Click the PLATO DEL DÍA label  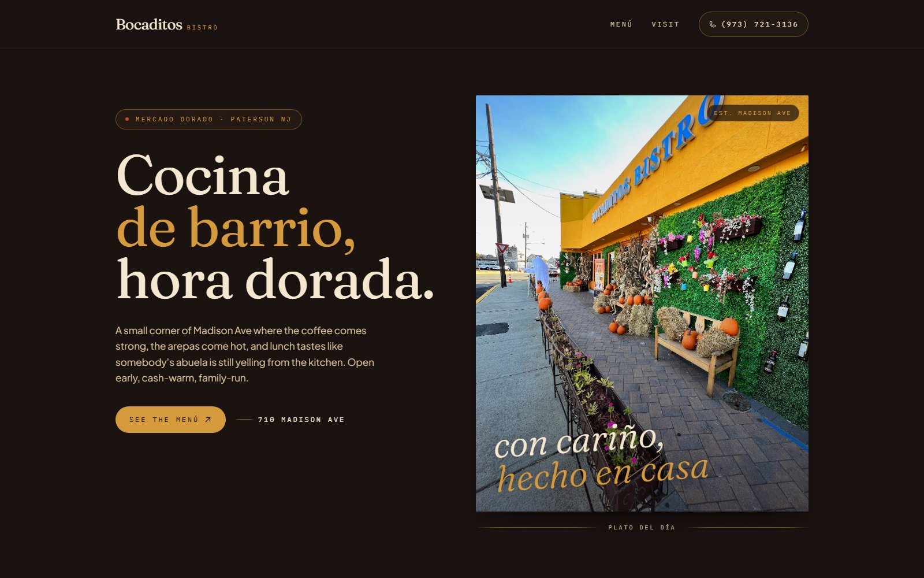pos(642,527)
